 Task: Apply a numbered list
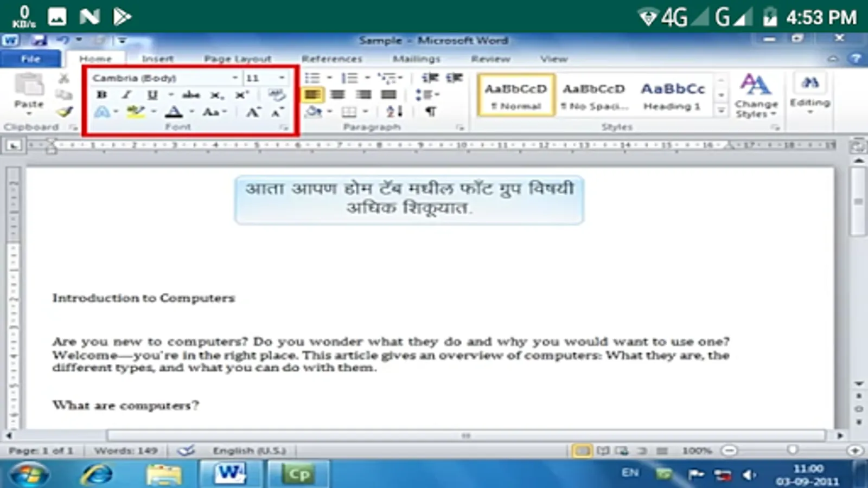point(349,78)
